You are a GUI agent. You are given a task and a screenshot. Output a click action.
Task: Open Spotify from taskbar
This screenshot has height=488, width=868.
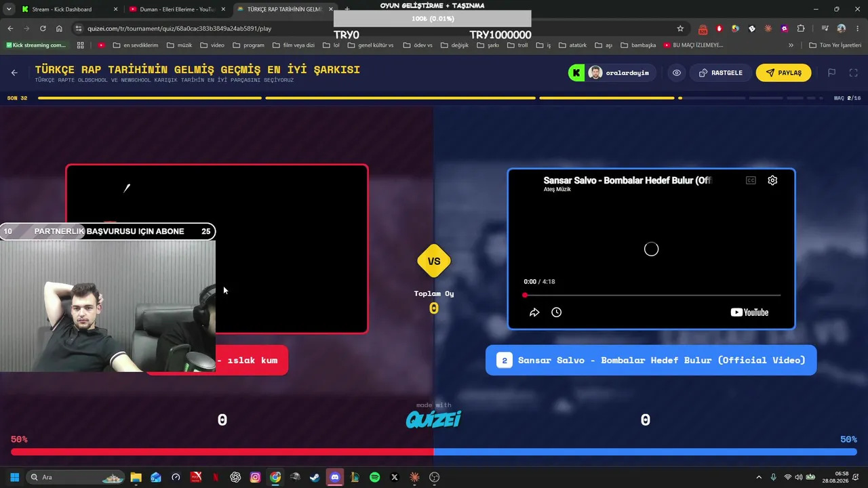(374, 477)
